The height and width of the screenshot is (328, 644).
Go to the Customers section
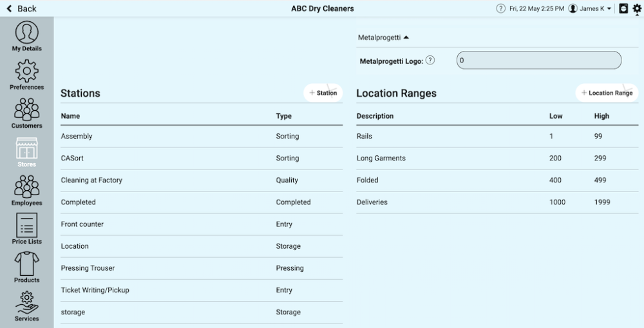pos(26,113)
